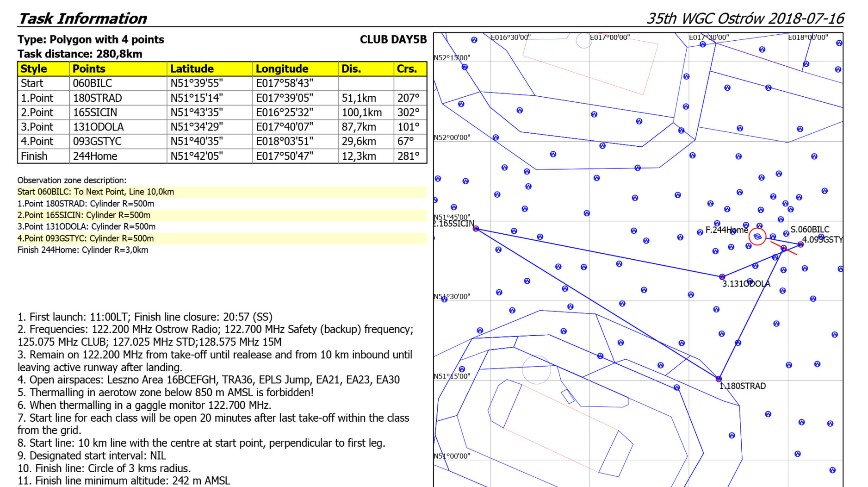Click the F.244Home finish label on map

pyautogui.click(x=725, y=230)
